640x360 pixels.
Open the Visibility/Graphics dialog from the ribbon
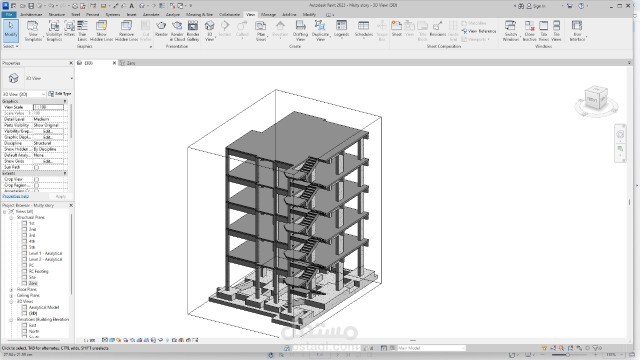54,31
